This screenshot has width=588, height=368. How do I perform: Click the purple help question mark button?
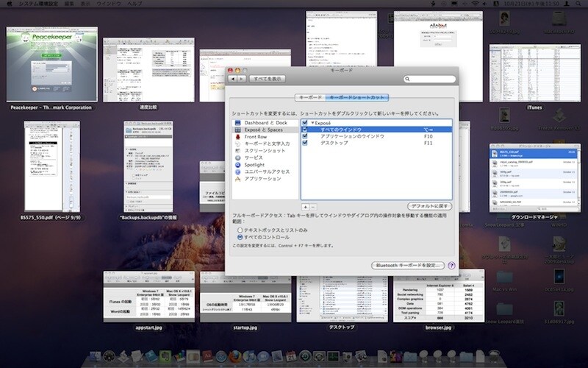[x=451, y=265]
